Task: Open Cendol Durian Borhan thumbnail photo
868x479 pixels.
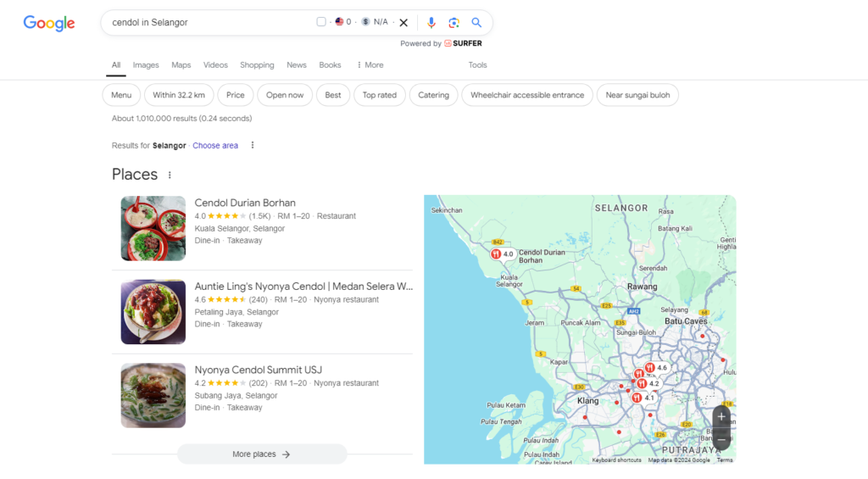Action: tap(153, 228)
